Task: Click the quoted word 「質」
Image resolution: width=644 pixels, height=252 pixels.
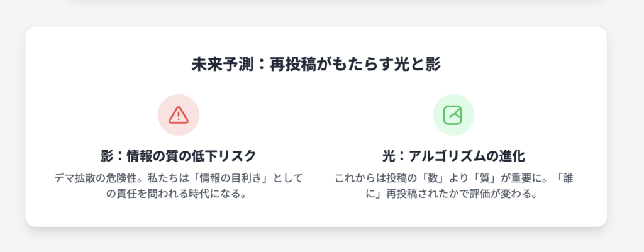Action: point(485,178)
